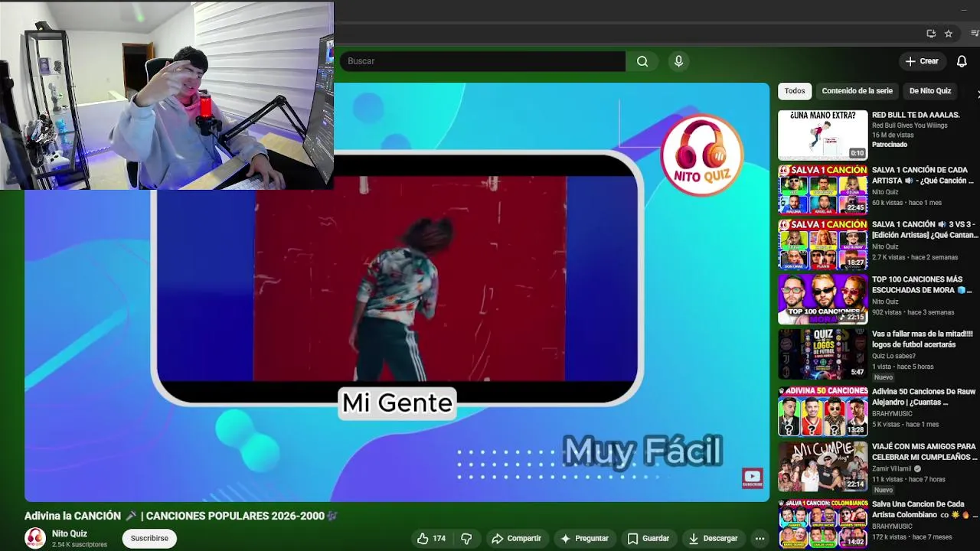Click the video title Adivina la CANCIÓN
The height and width of the screenshot is (551, 980).
tap(181, 517)
